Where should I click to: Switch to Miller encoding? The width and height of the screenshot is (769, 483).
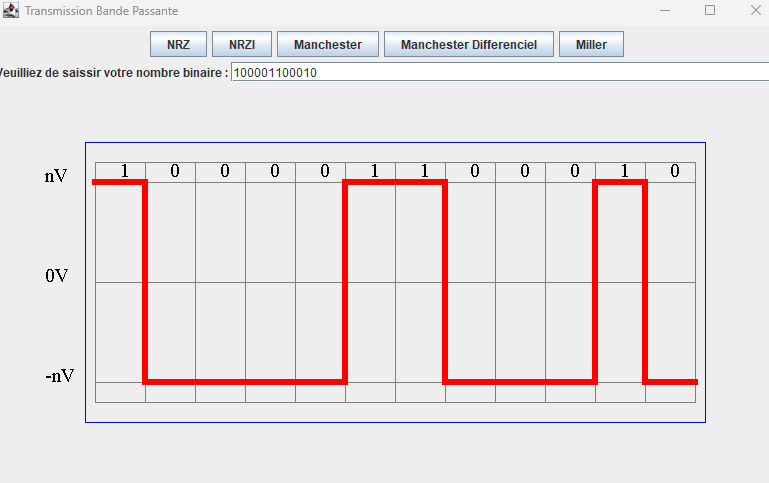pyautogui.click(x=591, y=44)
